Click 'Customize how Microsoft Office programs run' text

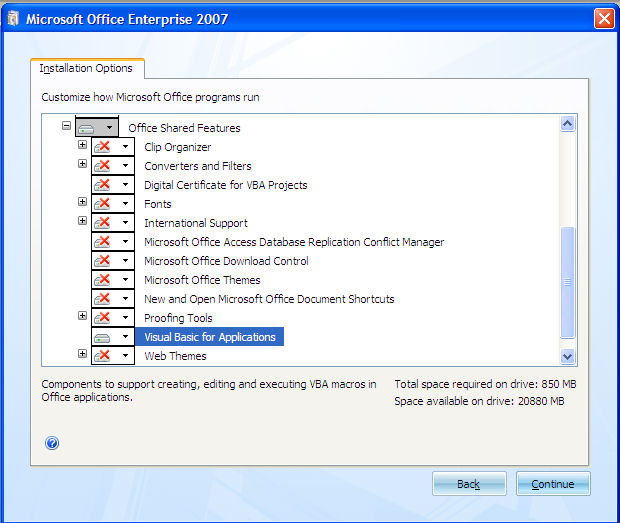click(150, 97)
